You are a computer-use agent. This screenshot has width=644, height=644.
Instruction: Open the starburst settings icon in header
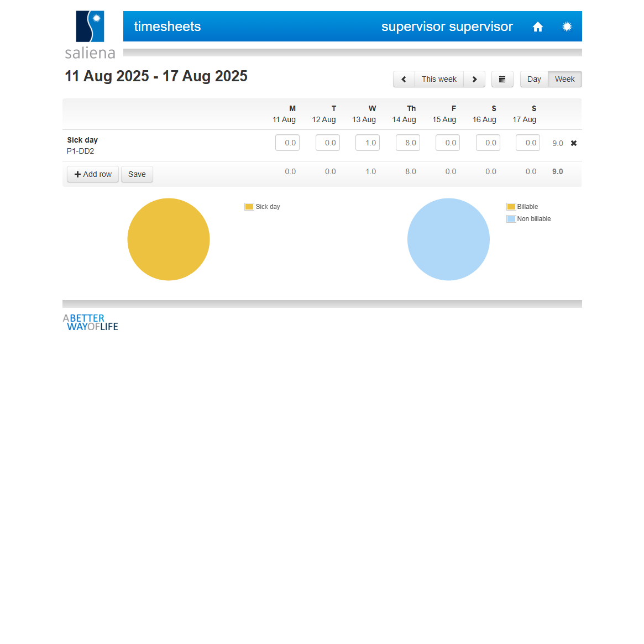tap(567, 27)
